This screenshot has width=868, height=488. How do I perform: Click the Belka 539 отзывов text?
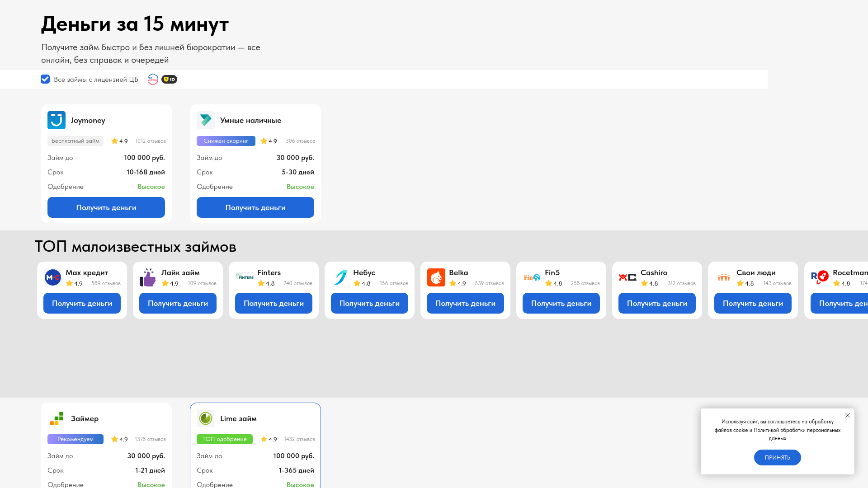pyautogui.click(x=489, y=283)
